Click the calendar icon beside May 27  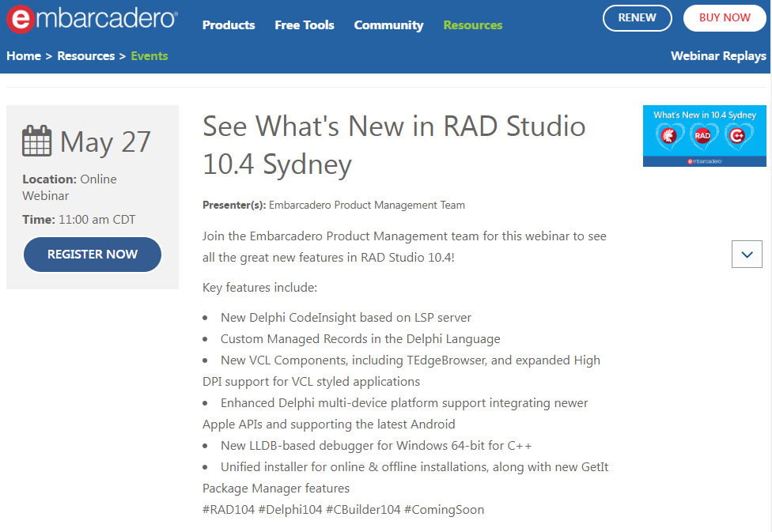(37, 141)
